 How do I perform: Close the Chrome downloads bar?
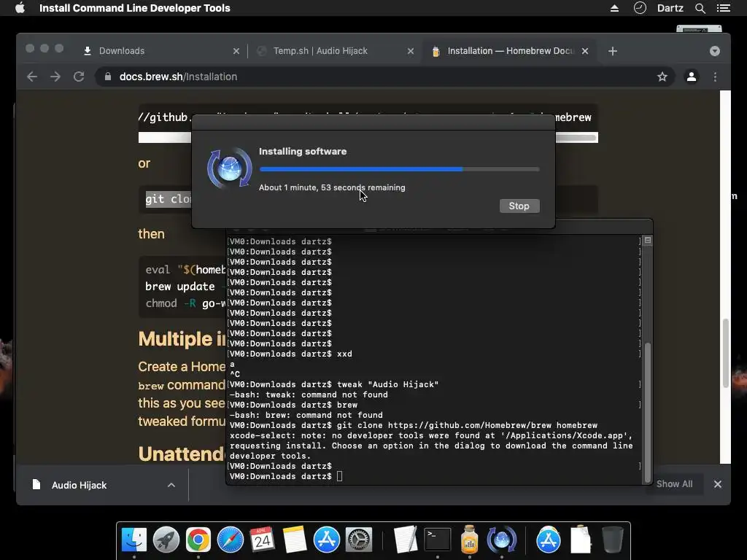[x=718, y=484]
